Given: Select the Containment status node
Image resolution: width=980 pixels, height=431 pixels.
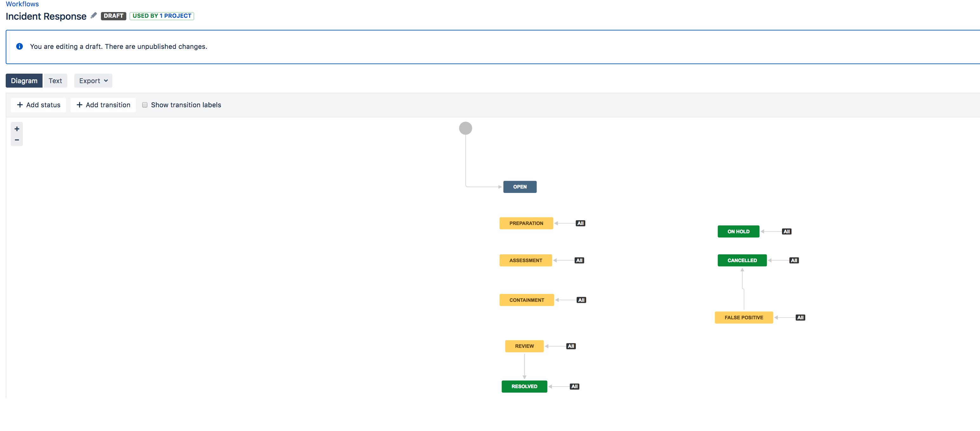Looking at the screenshot, I should click(x=526, y=300).
